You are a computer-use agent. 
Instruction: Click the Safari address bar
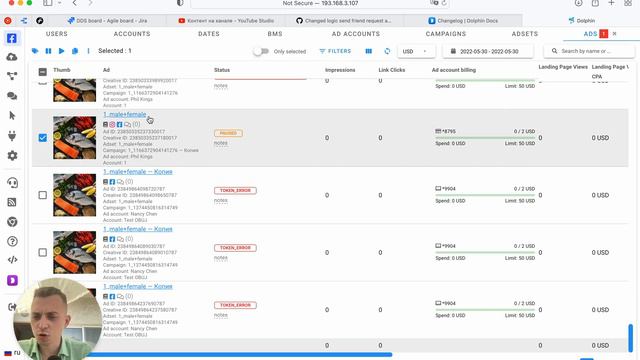click(320, 3)
